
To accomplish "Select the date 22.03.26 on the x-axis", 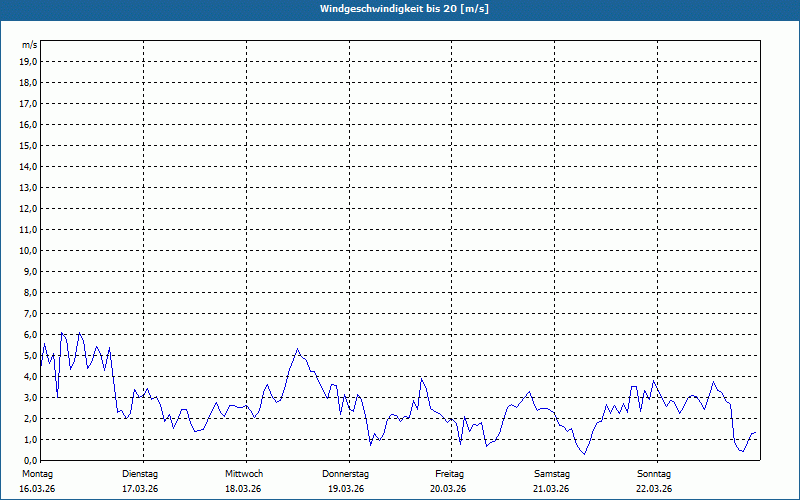I will pos(654,489).
